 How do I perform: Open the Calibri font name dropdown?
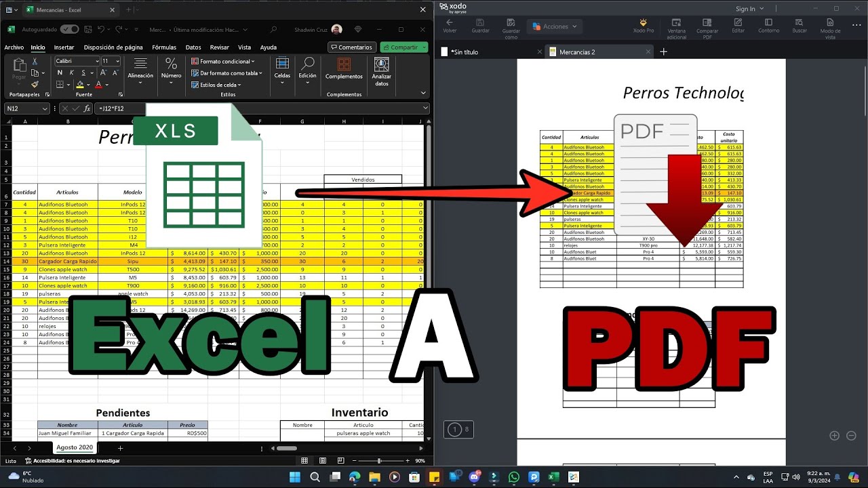click(96, 61)
